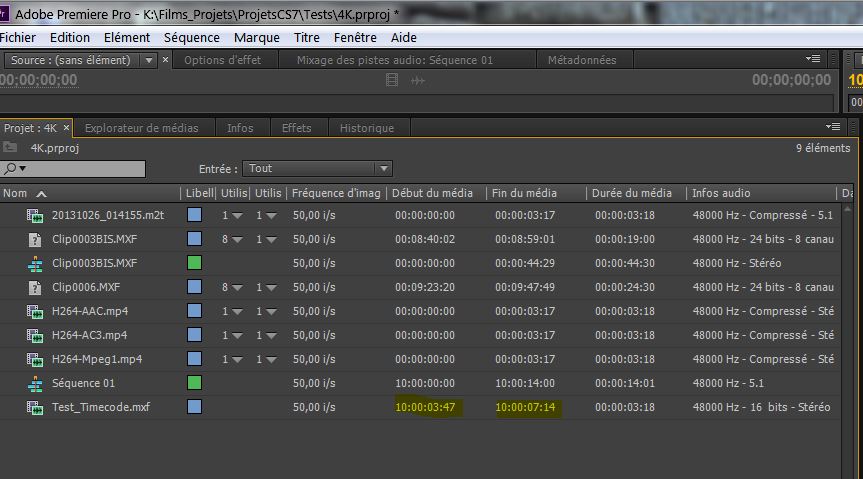This screenshot has width=863, height=479.
Task: Select Clip0006.MXF duration 00:00:24:30
Action: (625, 287)
